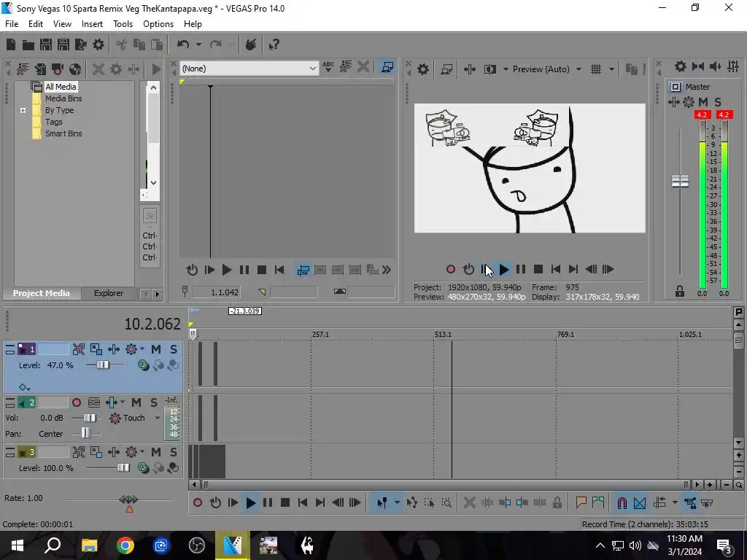The height and width of the screenshot is (560, 747).
Task: Open edit tool dropdown arrow in timeline toolbar
Action: click(396, 502)
